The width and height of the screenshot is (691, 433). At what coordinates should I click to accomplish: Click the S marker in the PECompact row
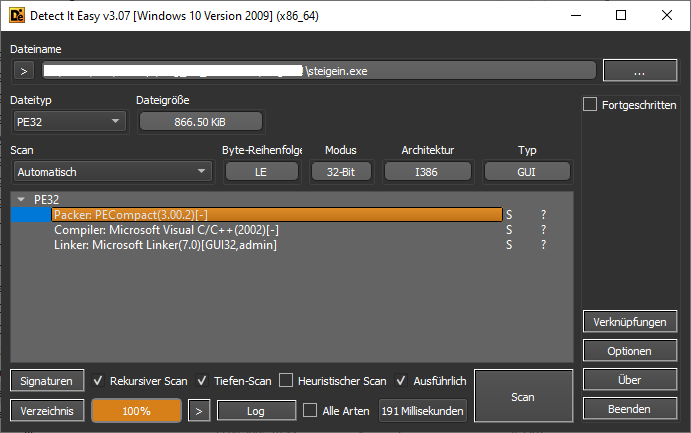(509, 214)
